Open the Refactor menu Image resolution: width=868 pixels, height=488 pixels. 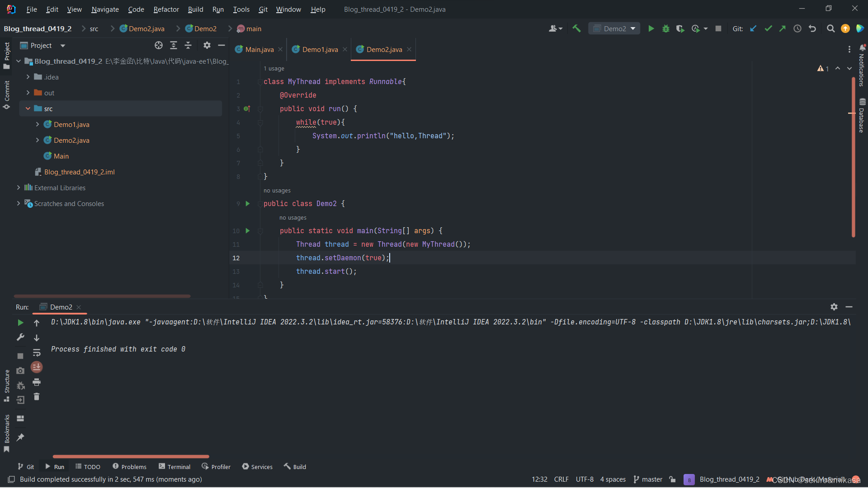tap(166, 9)
